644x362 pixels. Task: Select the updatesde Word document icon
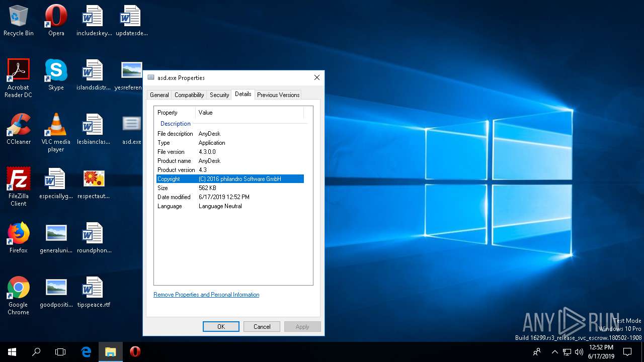point(131,21)
